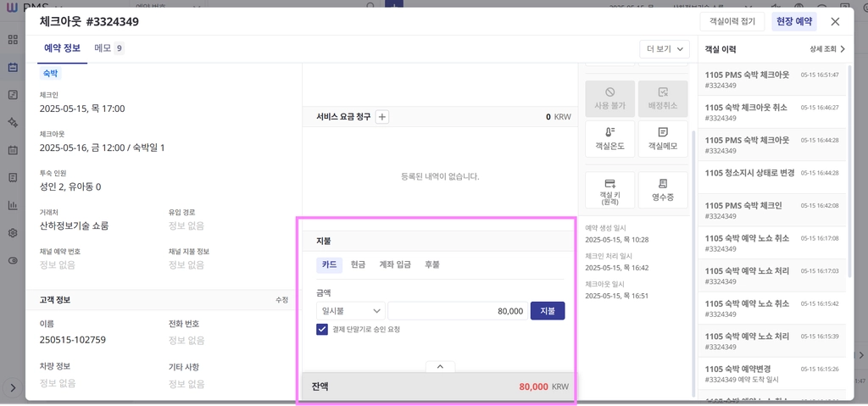Click the 배정취소 assignment cancel button

pos(663,98)
